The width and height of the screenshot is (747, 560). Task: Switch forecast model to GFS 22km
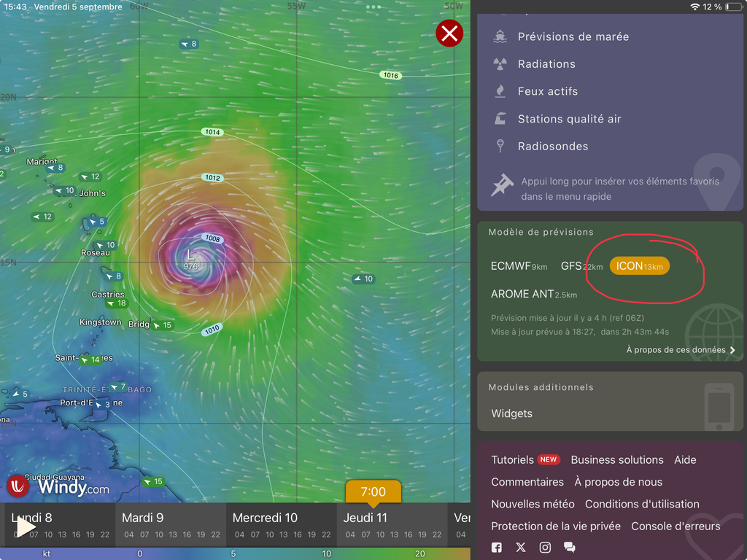click(x=581, y=266)
